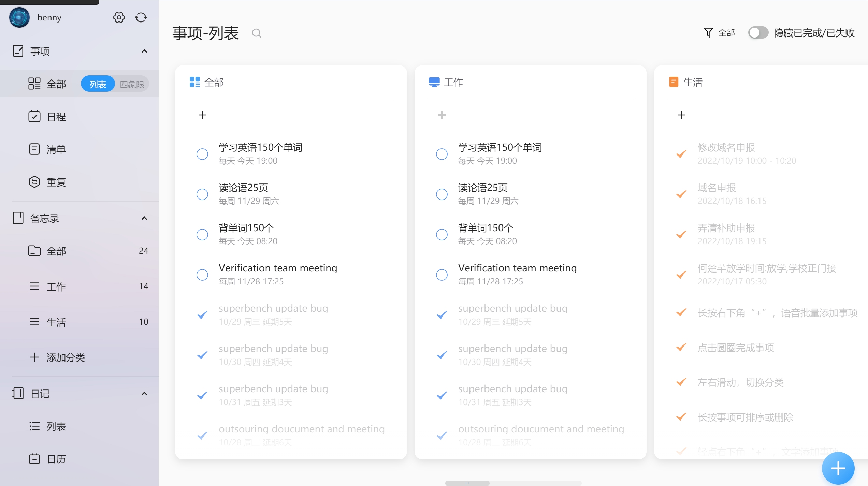Complete 读论语25页 in the 全部 column
This screenshot has width=868, height=486.
(202, 194)
